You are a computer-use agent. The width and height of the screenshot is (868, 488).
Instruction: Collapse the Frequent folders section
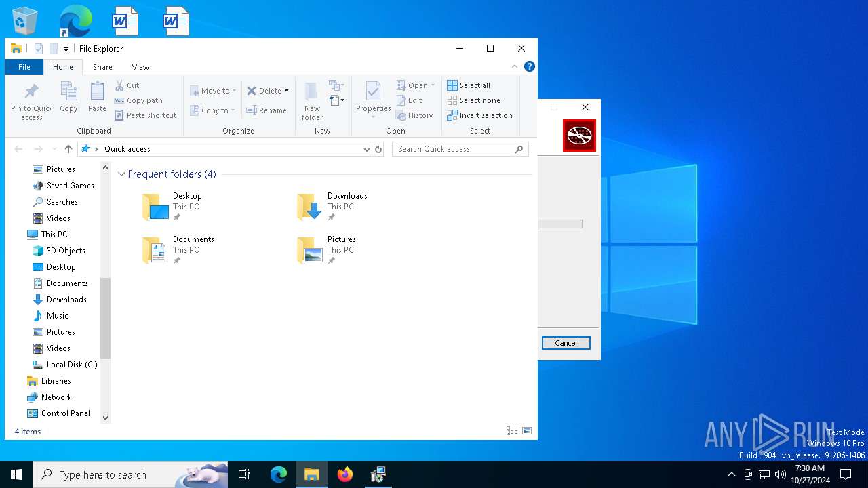point(122,174)
